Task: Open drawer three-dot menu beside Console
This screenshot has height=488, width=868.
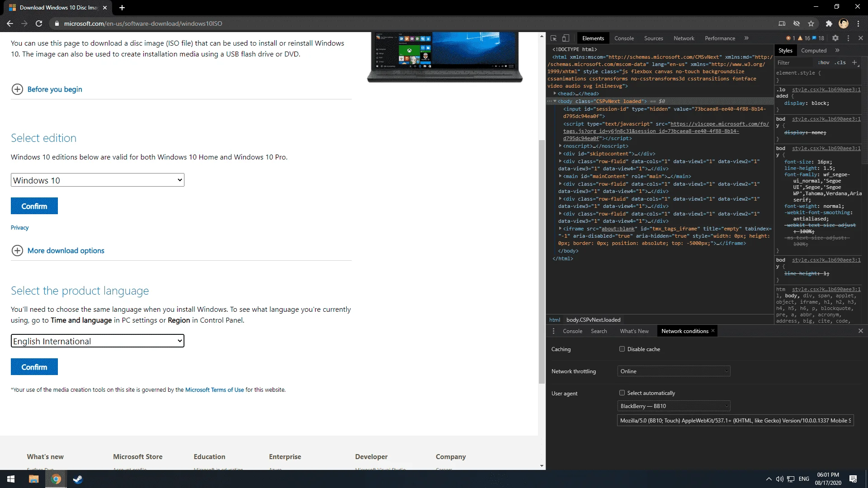Action: [553, 331]
